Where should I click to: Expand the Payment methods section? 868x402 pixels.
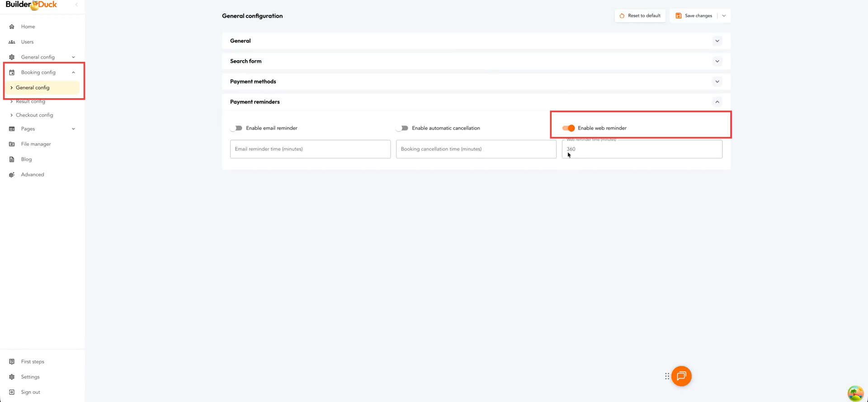(717, 82)
